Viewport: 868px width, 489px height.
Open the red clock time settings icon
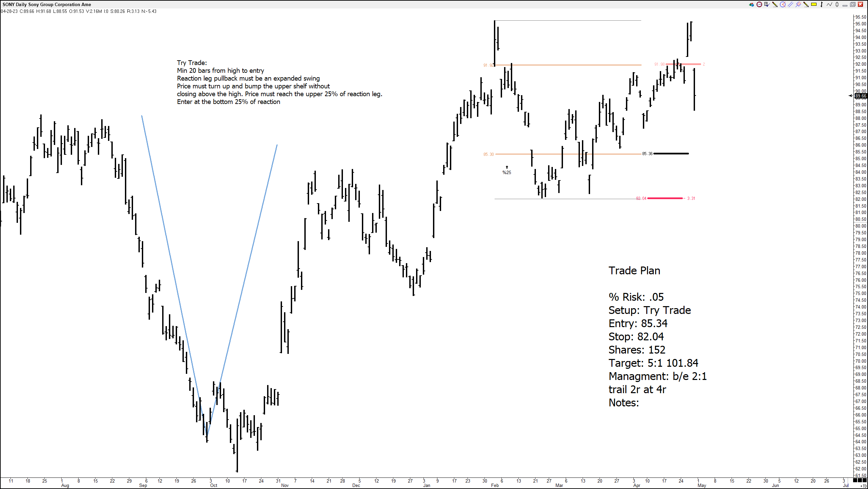tap(759, 4)
